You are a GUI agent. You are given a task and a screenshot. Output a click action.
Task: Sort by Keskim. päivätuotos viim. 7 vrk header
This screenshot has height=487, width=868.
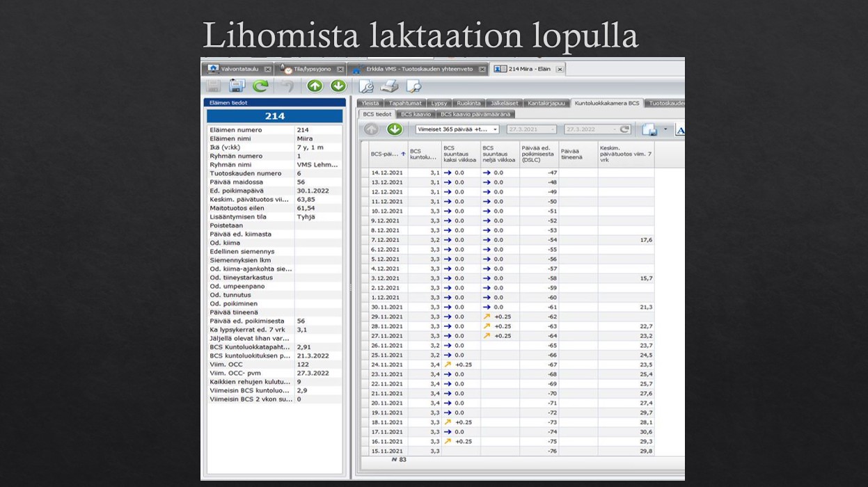click(626, 154)
